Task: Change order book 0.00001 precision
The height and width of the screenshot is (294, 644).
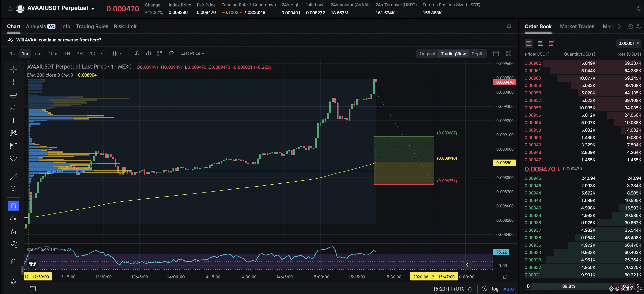Action: [628, 43]
